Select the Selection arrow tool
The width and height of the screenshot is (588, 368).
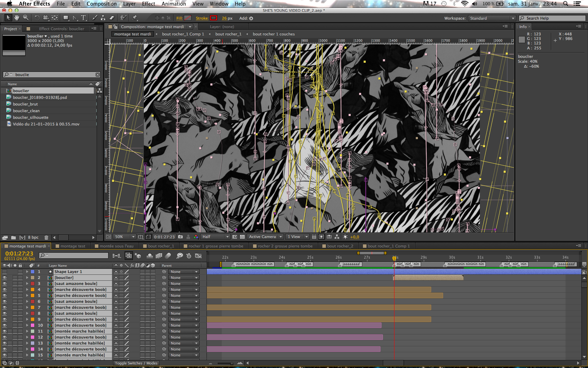tap(8, 18)
